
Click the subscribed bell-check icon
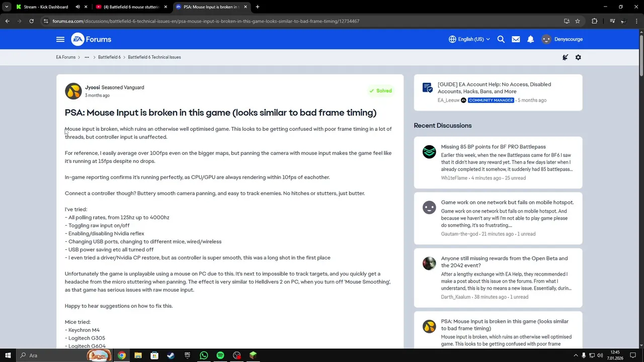tap(565, 57)
